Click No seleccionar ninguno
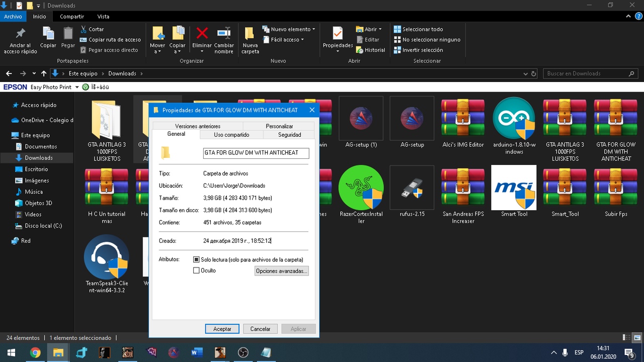Screen dimensions: 644x362 click(427, 40)
